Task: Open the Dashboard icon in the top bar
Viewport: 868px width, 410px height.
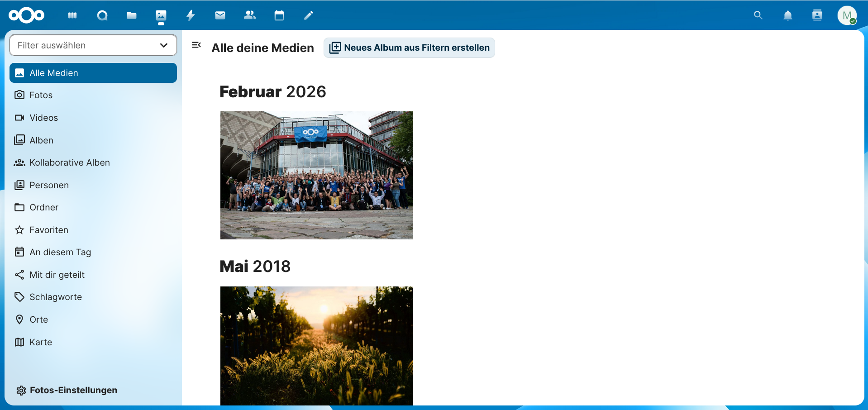Action: [x=72, y=15]
